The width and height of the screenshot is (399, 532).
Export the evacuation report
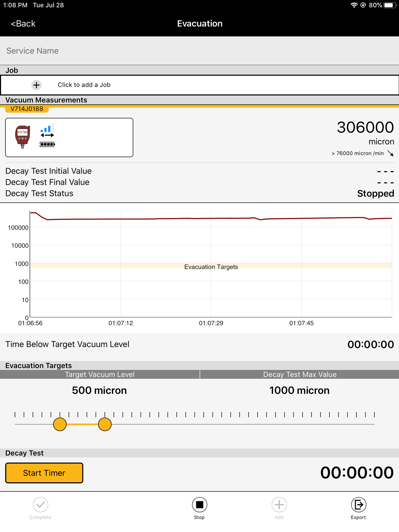pos(358,505)
